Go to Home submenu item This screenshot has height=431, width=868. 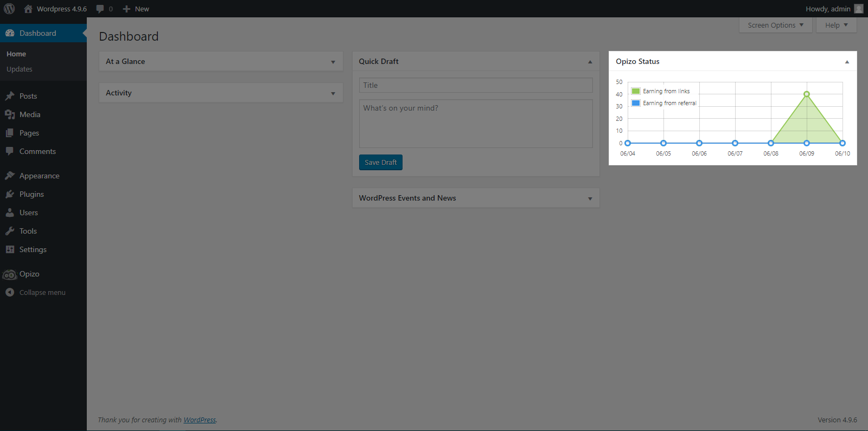click(16, 54)
